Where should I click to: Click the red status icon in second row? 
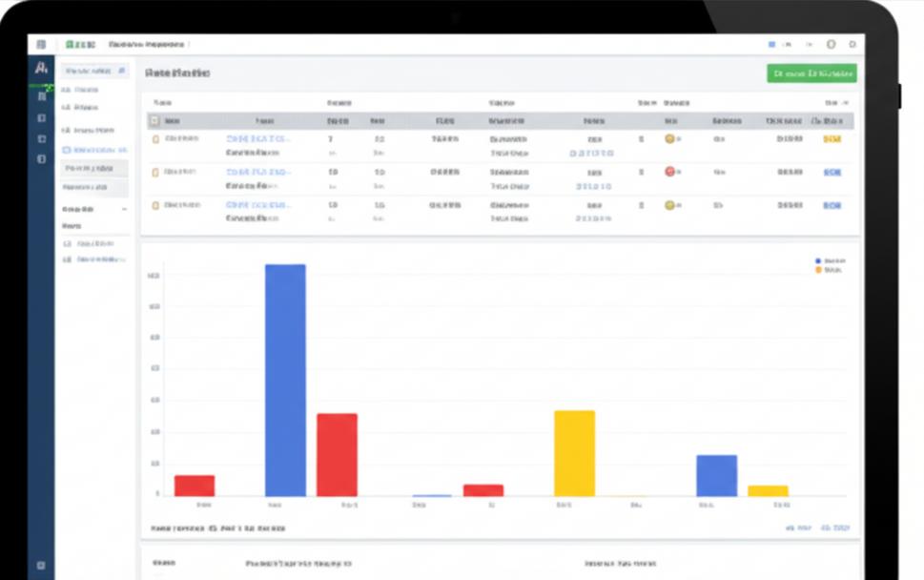tap(669, 172)
